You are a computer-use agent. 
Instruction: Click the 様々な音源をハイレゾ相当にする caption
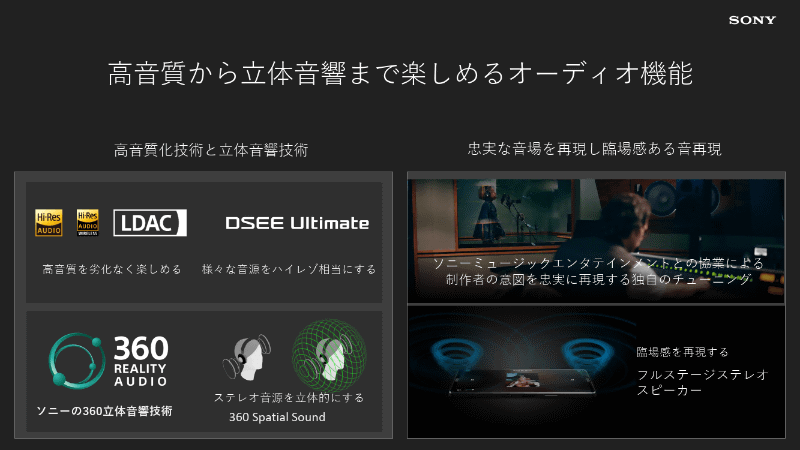pyautogui.click(x=289, y=269)
